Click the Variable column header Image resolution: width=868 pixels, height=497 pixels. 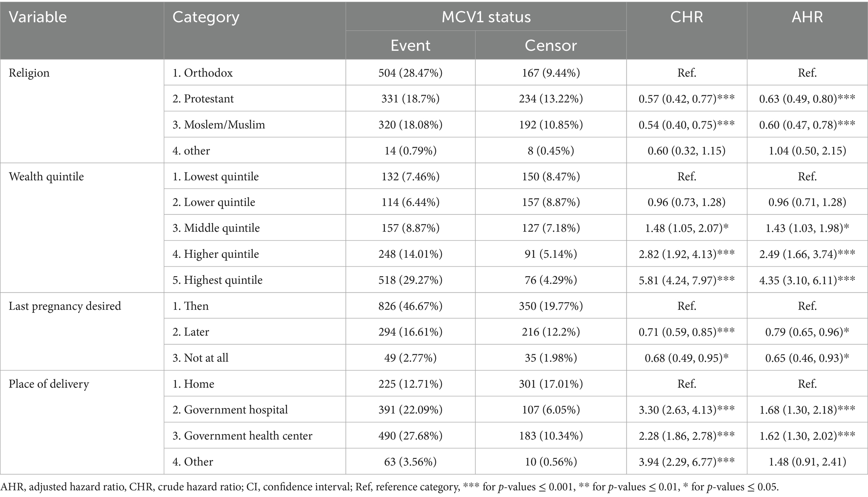pos(38,17)
